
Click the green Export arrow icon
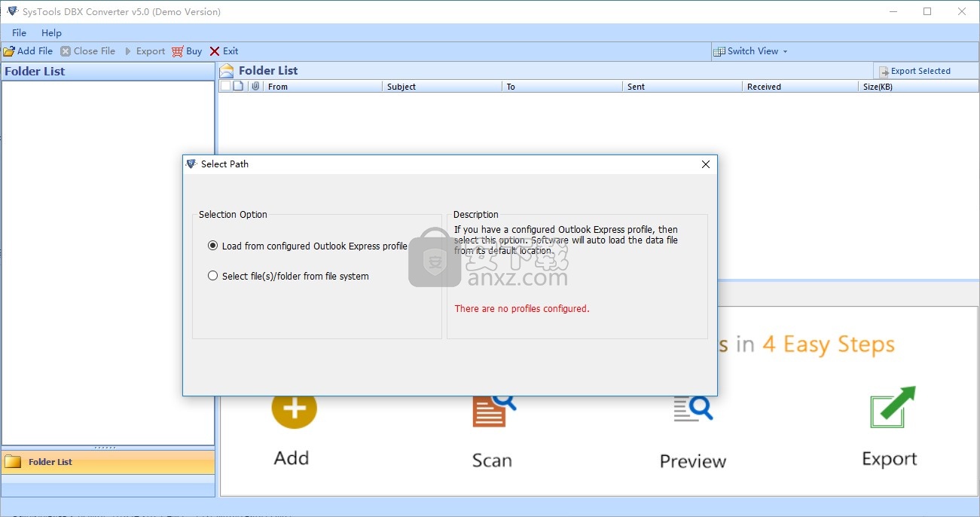click(892, 407)
